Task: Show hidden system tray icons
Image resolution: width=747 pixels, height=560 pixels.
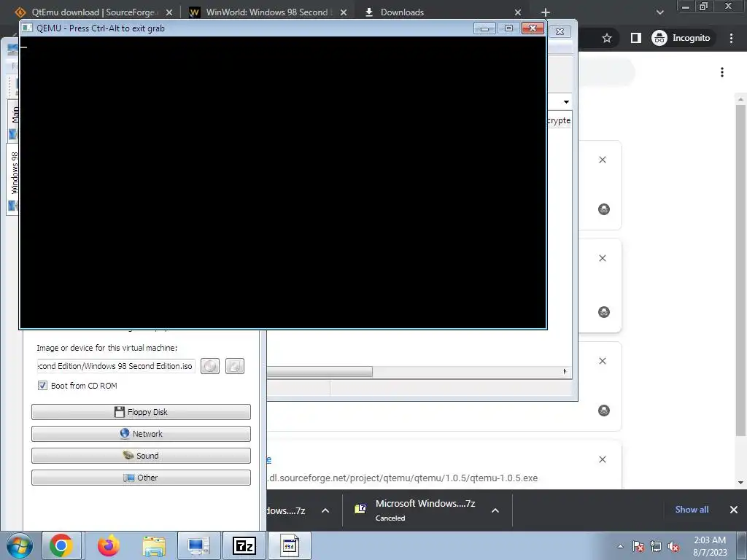Action: 620,546
